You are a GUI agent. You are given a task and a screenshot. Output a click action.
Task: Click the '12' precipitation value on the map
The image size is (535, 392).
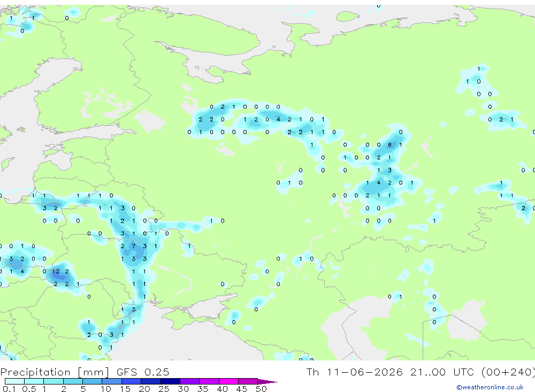[56, 272]
